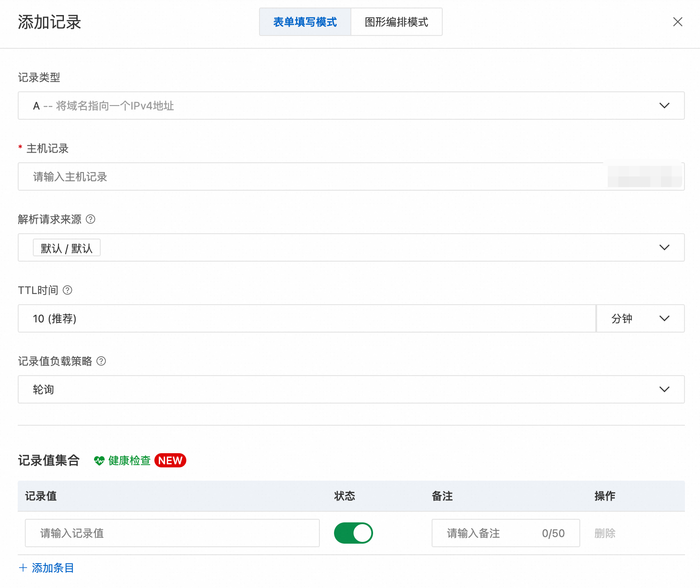Close the 添加记录 dialog
Image resolution: width=700 pixels, height=588 pixels.
[677, 22]
